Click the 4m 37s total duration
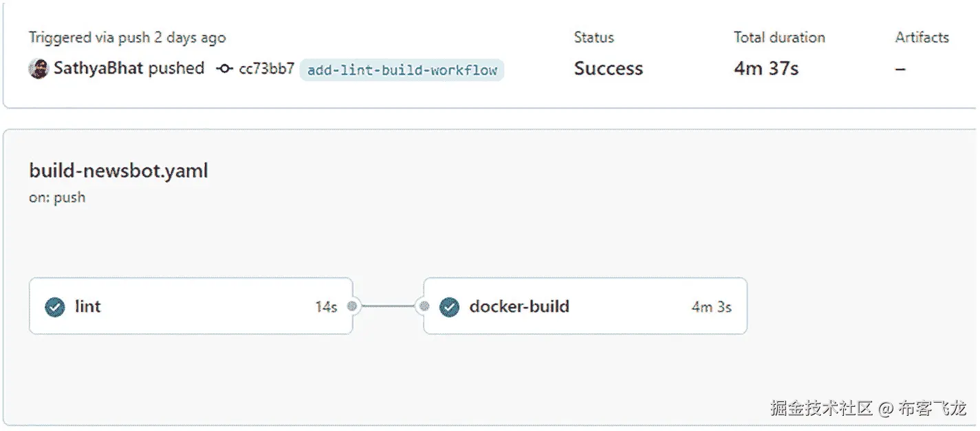The width and height of the screenshot is (980, 431). click(x=766, y=69)
